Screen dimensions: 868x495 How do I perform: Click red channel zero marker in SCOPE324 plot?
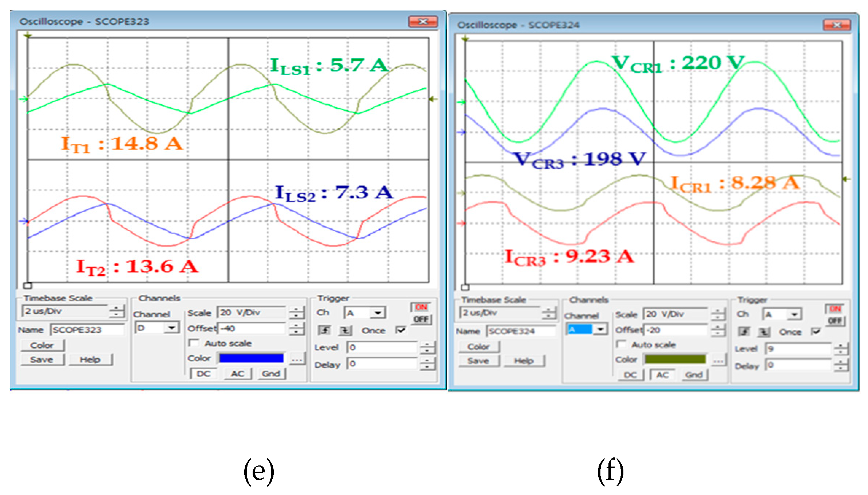pyautogui.click(x=462, y=223)
